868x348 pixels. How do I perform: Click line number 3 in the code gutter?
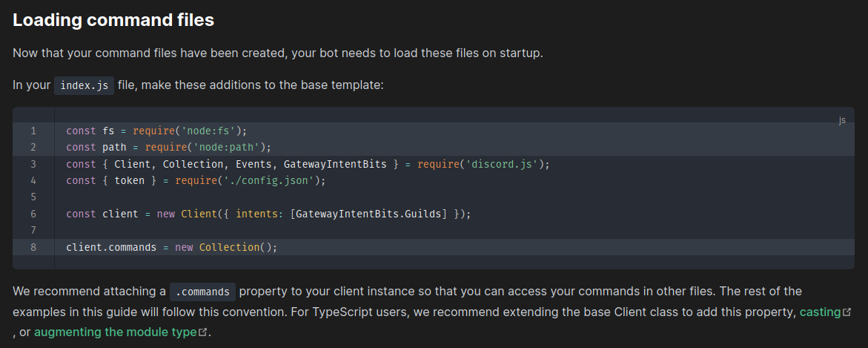pos(33,164)
